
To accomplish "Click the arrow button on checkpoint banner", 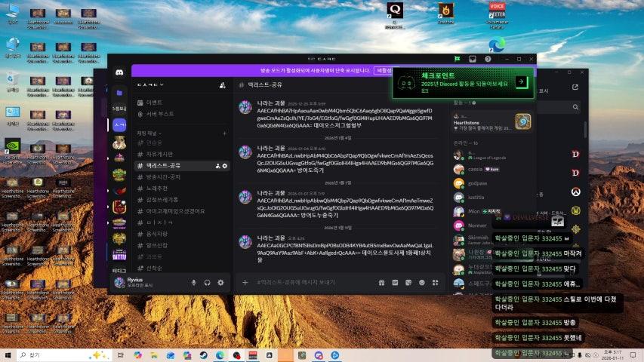I will point(520,81).
